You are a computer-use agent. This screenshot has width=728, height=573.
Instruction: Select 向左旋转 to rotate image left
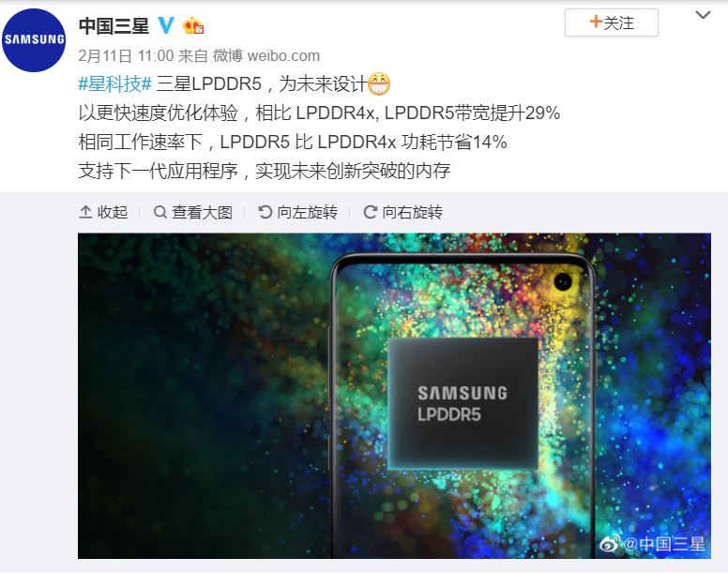coord(307,212)
